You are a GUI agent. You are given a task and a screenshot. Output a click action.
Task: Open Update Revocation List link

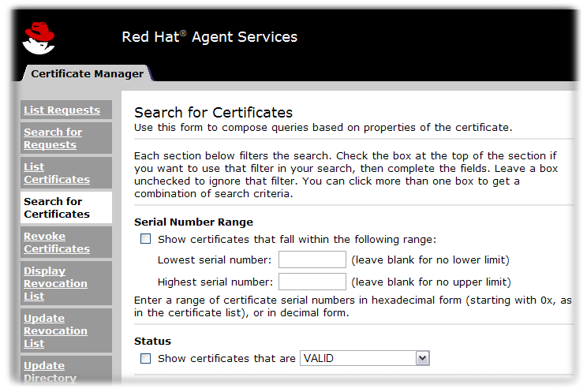55,330
